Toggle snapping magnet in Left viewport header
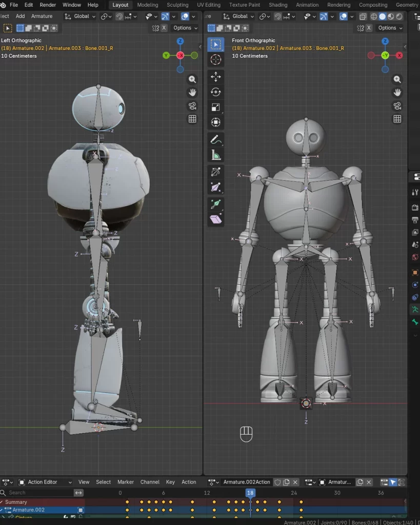The height and width of the screenshot is (525, 420). point(119,16)
